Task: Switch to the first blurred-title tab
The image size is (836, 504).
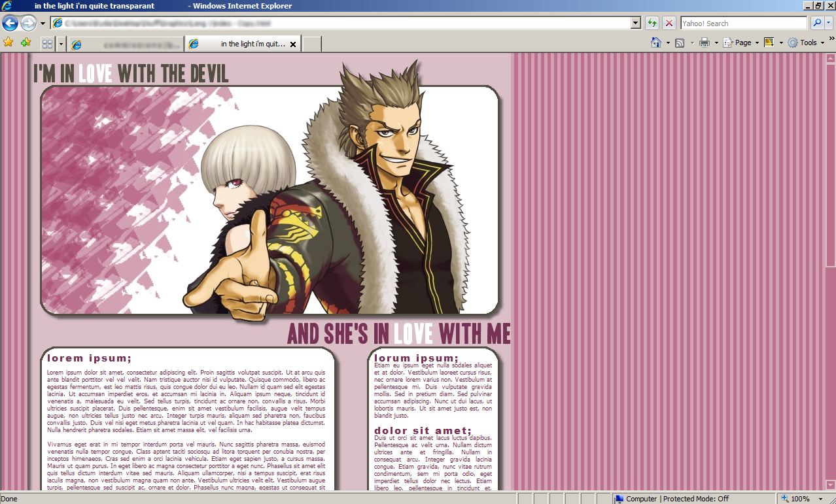Action: click(126, 44)
